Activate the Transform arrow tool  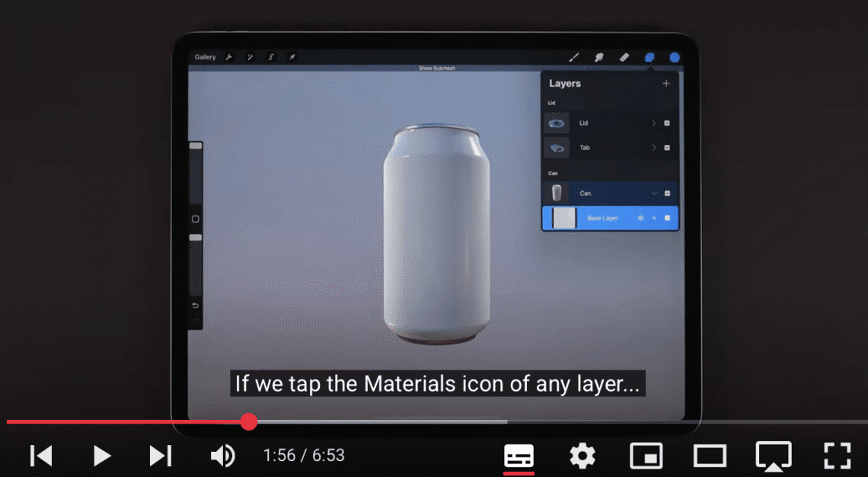[x=292, y=57]
